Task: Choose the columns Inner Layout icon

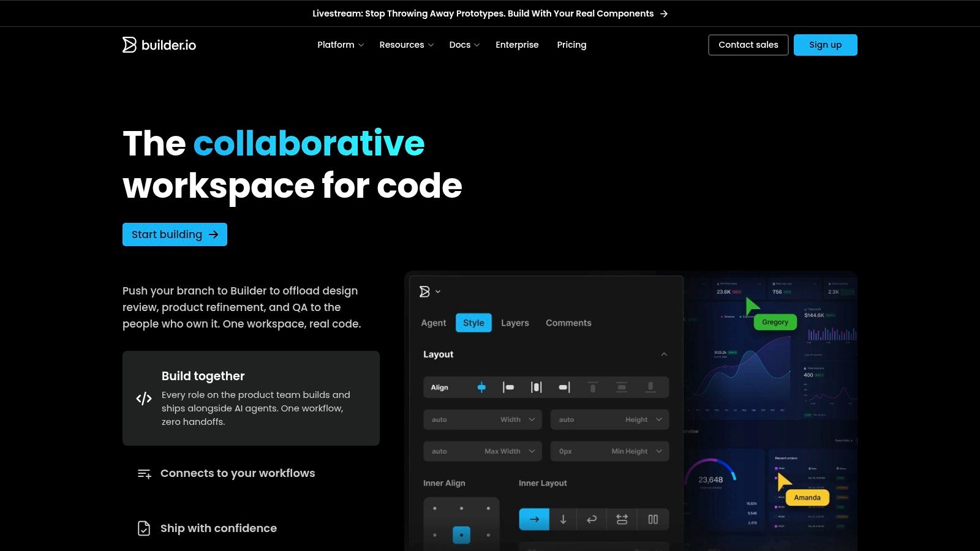Action: pos(653,519)
